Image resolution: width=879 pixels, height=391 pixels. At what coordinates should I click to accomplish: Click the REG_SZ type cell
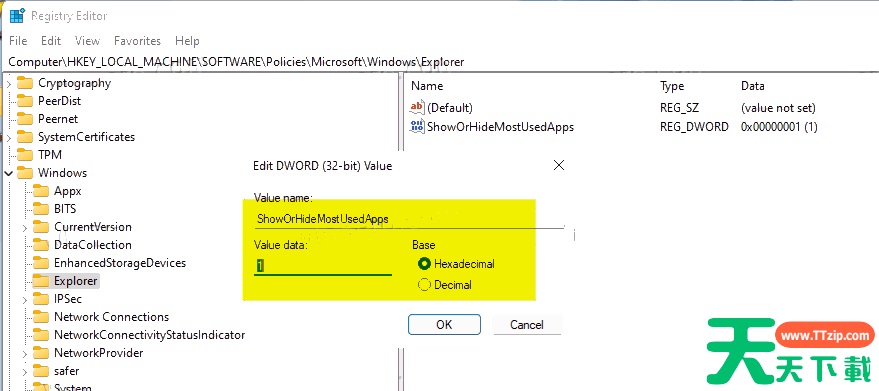point(679,107)
